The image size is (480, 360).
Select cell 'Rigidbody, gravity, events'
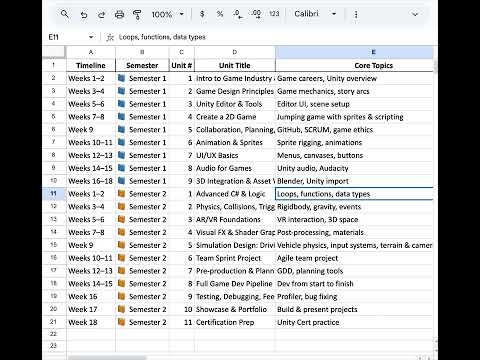pos(354,207)
